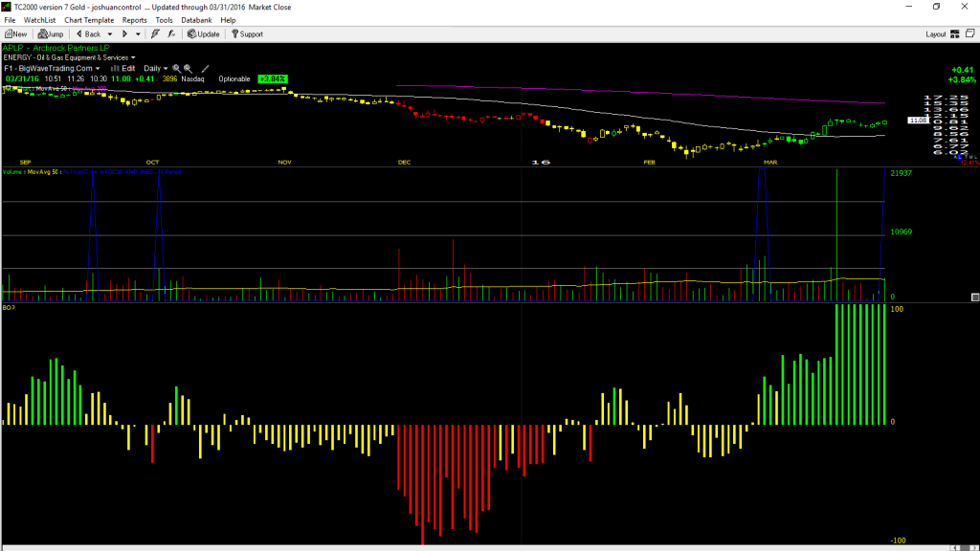Screen dimensions: 980x551
Task: Open the fx formula tool
Action: tap(171, 34)
